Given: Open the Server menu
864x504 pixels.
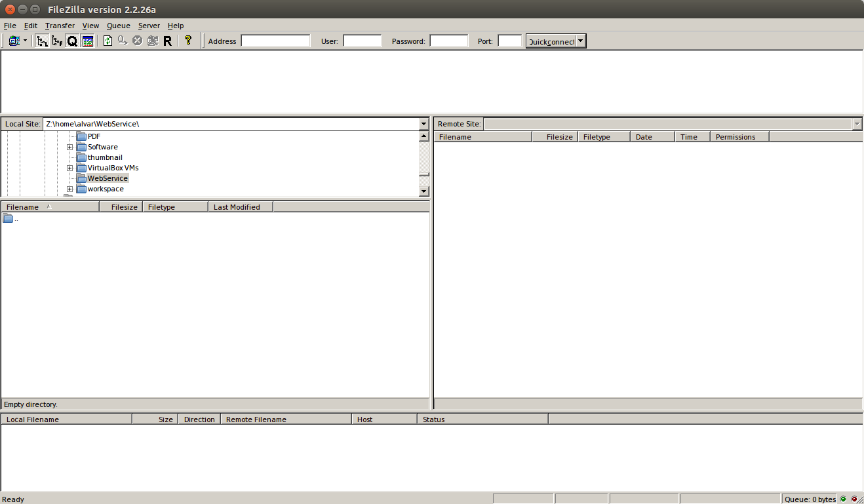Looking at the screenshot, I should pyautogui.click(x=149, y=26).
